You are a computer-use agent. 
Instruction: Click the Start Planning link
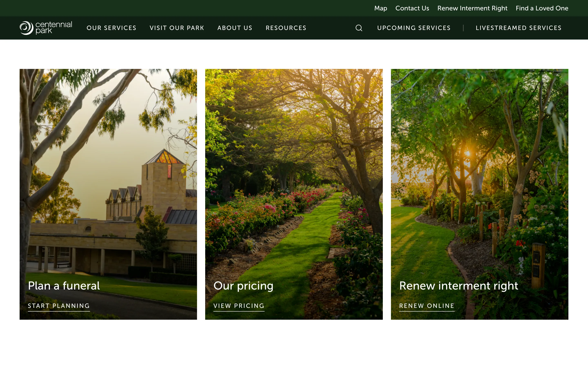click(59, 306)
